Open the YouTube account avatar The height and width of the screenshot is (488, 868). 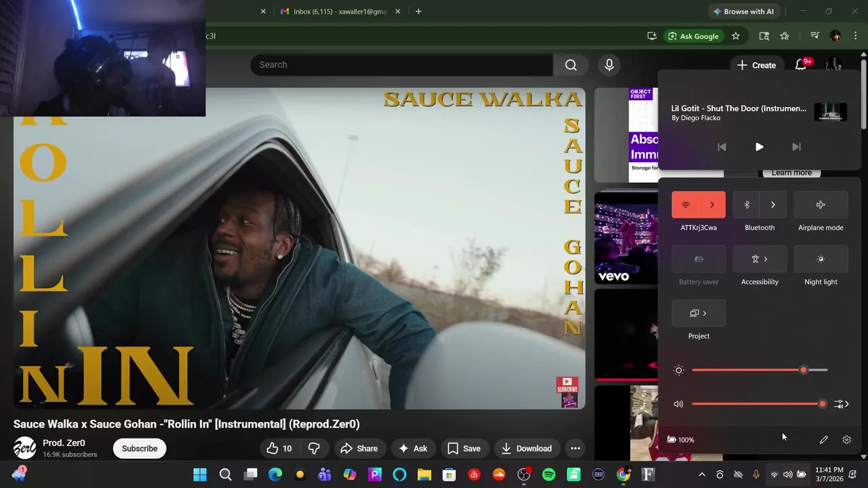pos(834,65)
